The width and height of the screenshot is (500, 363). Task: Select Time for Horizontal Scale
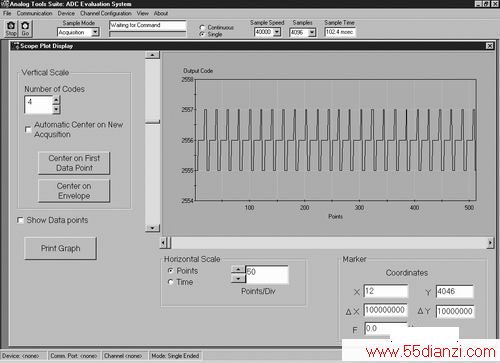coord(171,282)
